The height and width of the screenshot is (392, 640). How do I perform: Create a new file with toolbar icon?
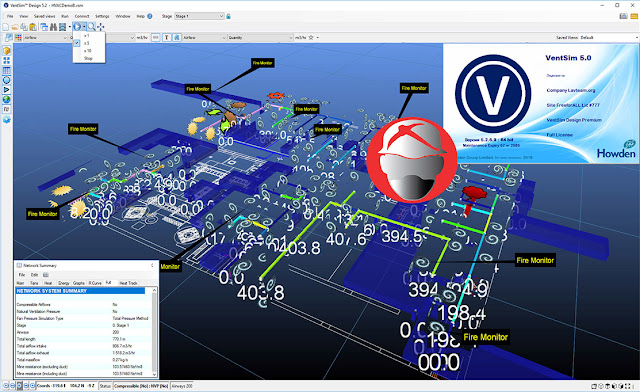tap(6, 27)
